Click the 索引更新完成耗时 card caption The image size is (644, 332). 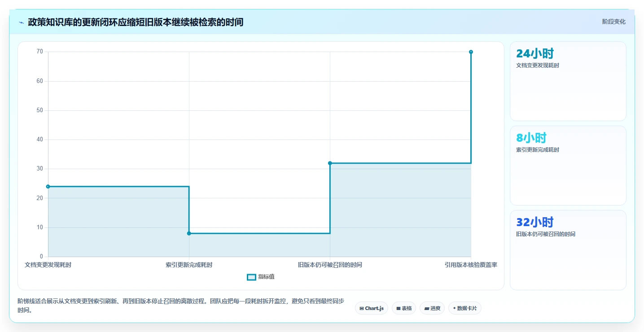(x=538, y=150)
